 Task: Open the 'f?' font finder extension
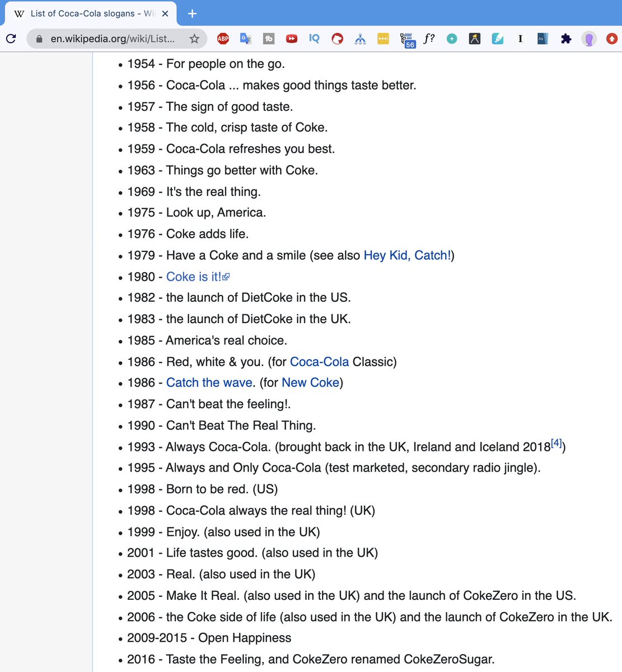[x=429, y=39]
